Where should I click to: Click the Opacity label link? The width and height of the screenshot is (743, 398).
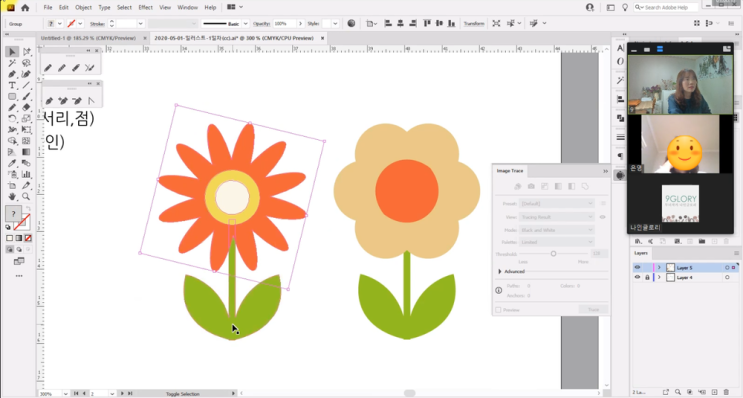pyautogui.click(x=262, y=23)
